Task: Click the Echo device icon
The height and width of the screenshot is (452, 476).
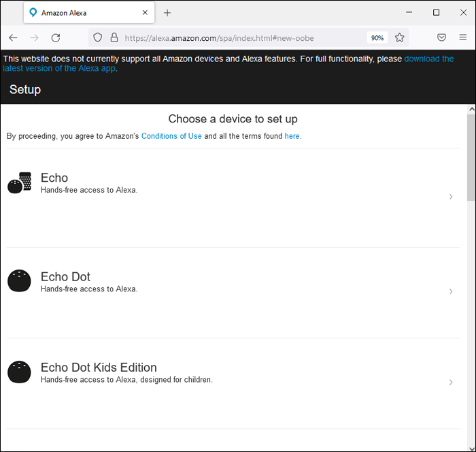Action: tap(20, 182)
